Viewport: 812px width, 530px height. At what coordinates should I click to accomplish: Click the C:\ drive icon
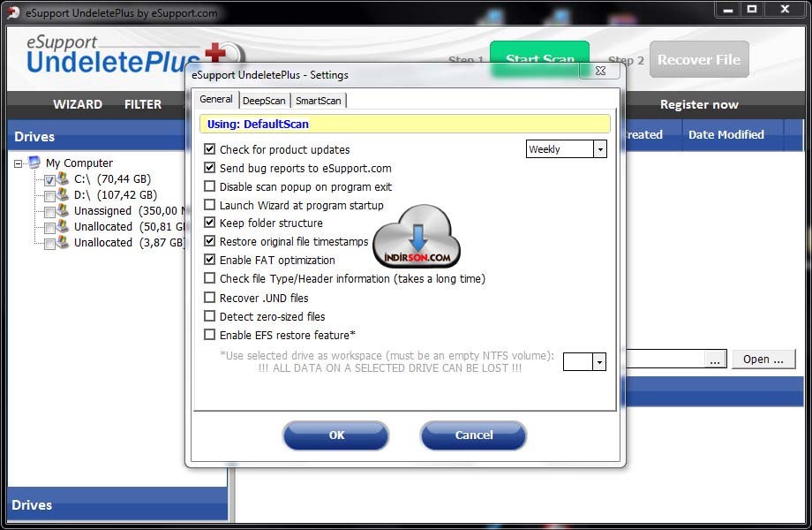[x=63, y=178]
